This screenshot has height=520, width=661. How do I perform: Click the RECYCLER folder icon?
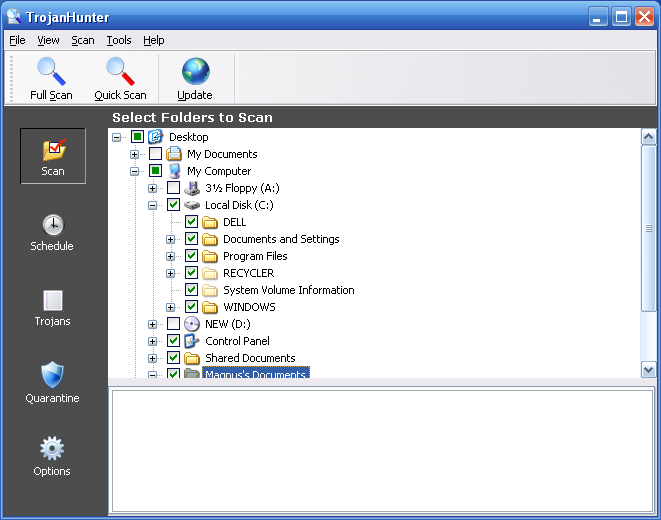click(210, 273)
